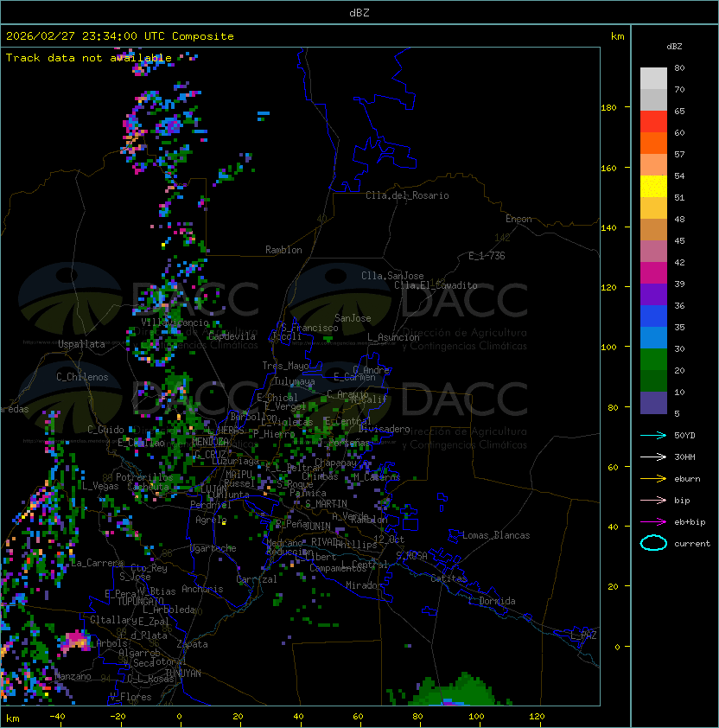Click 'Track data not available' message

tap(89, 58)
